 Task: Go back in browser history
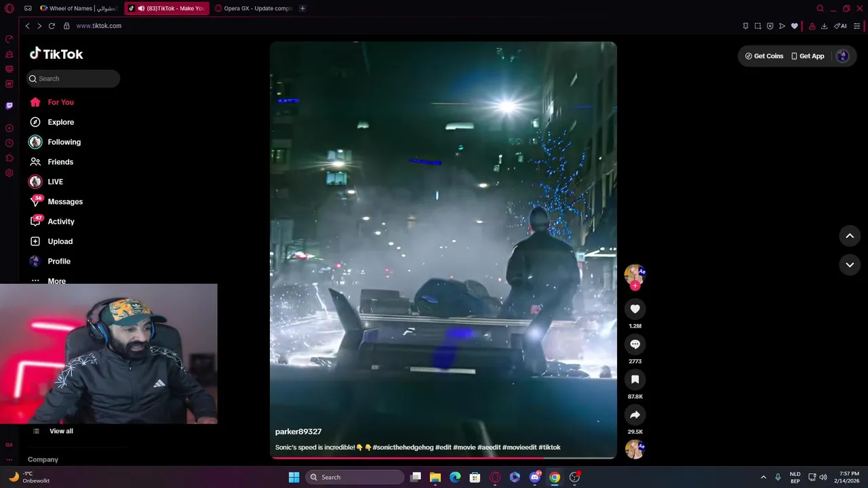[27, 26]
